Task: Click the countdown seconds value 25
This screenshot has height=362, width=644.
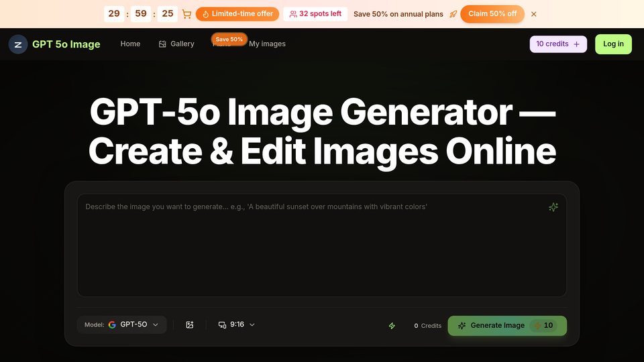Action: click(168, 14)
